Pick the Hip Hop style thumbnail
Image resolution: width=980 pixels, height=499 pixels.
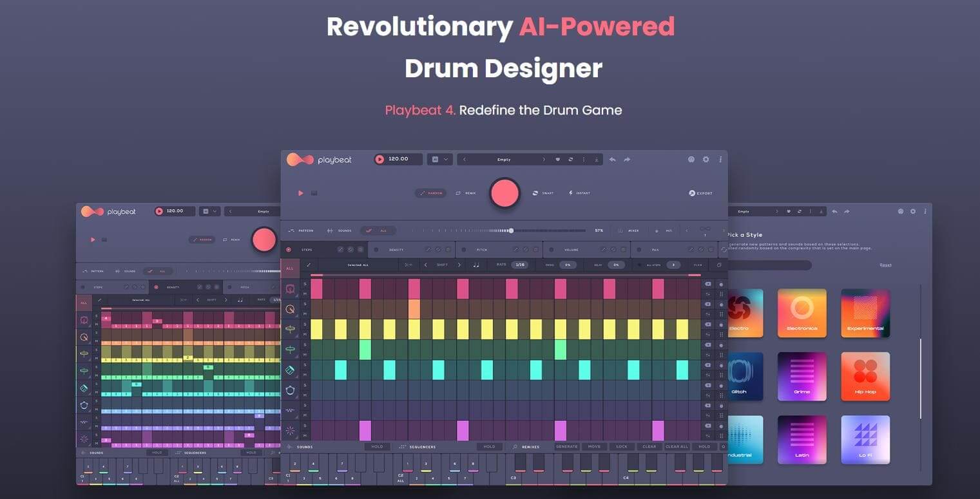[x=865, y=377]
